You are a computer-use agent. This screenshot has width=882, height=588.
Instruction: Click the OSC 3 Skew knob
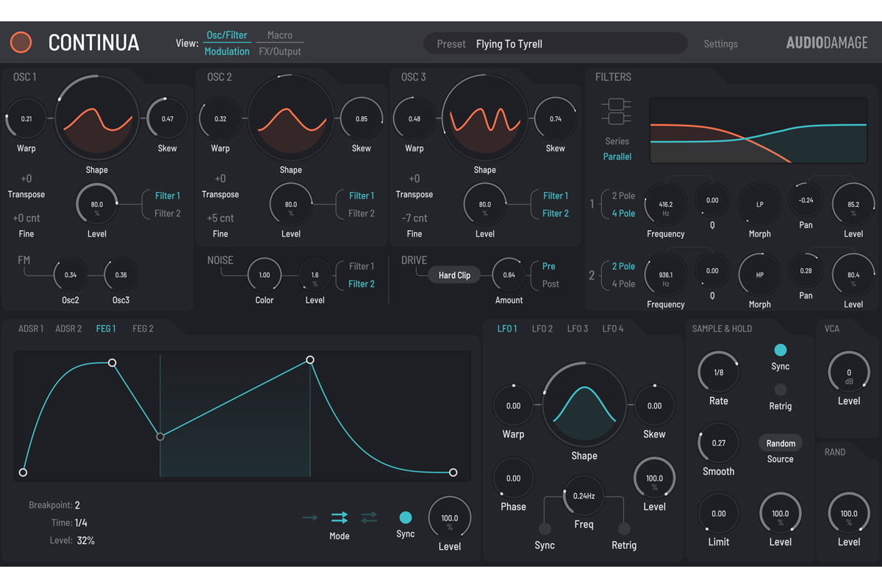pos(556,118)
